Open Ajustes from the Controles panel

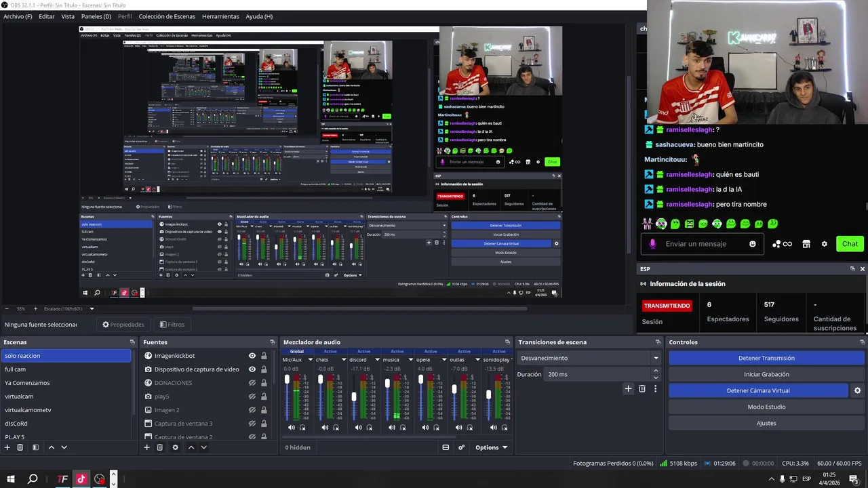(766, 423)
